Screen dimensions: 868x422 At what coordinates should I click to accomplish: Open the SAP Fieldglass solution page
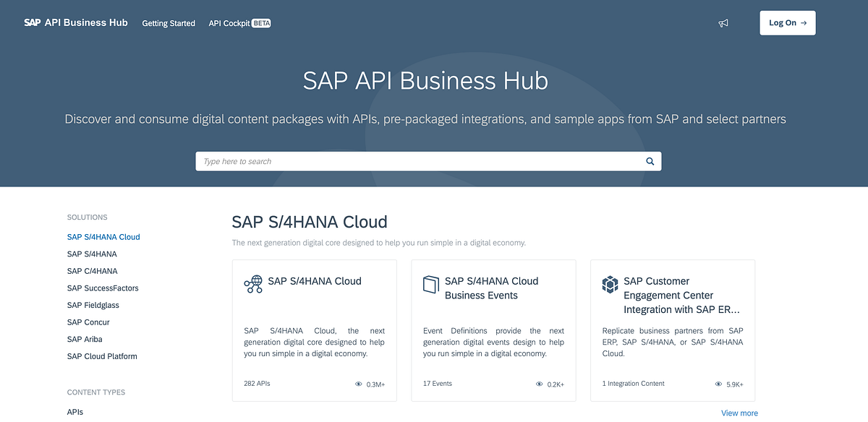coord(93,304)
